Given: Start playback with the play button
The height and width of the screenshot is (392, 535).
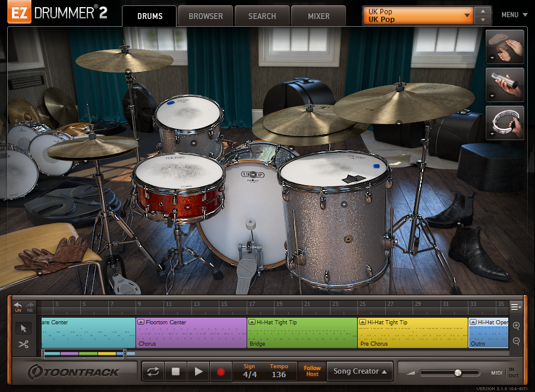Looking at the screenshot, I should click(x=198, y=371).
